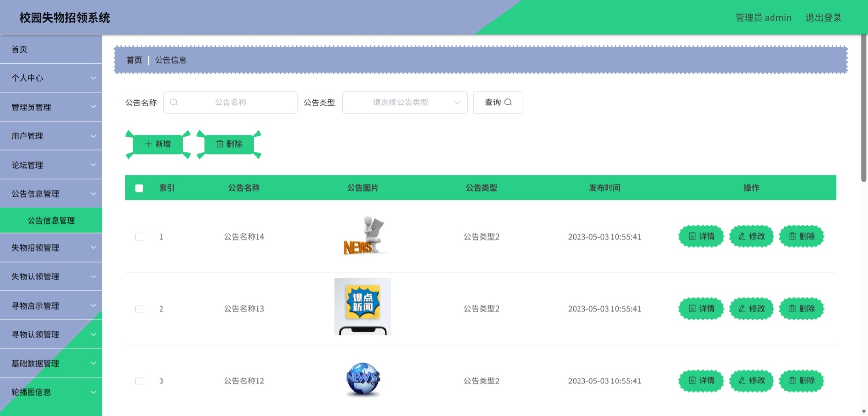
Task: Click the cell text 公告名称14
Action: pos(244,237)
